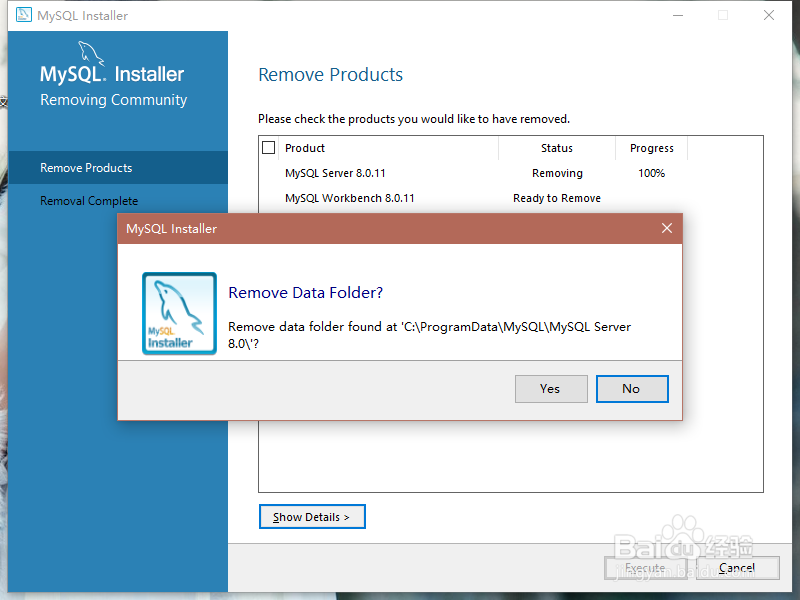Select Remove Products step in sidebar
This screenshot has height=600, width=800.
pyautogui.click(x=118, y=167)
